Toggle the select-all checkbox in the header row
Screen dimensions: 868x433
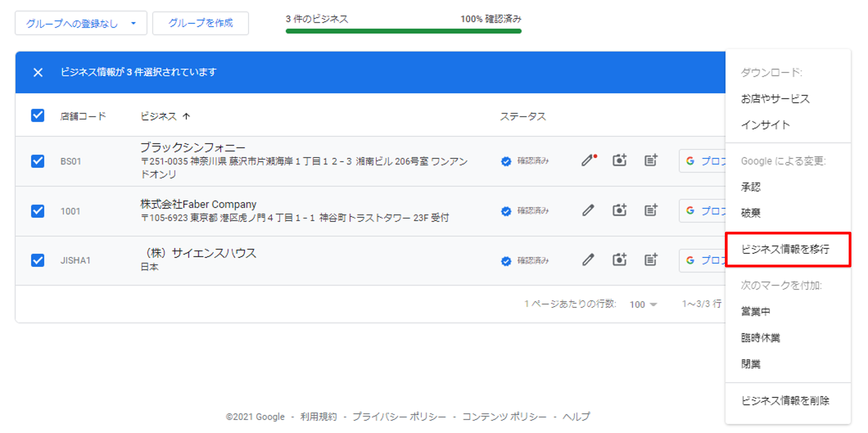click(x=37, y=116)
